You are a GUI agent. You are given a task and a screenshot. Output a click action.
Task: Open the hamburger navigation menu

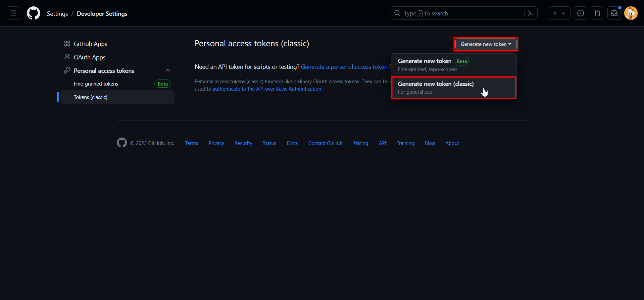pos(13,13)
